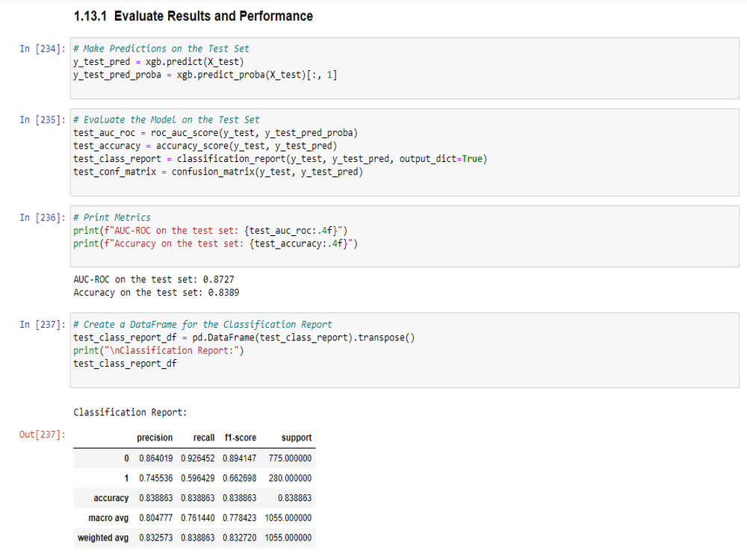The image size is (747, 560).
Task: Click the "accuracy" row label
Action: click(x=111, y=498)
